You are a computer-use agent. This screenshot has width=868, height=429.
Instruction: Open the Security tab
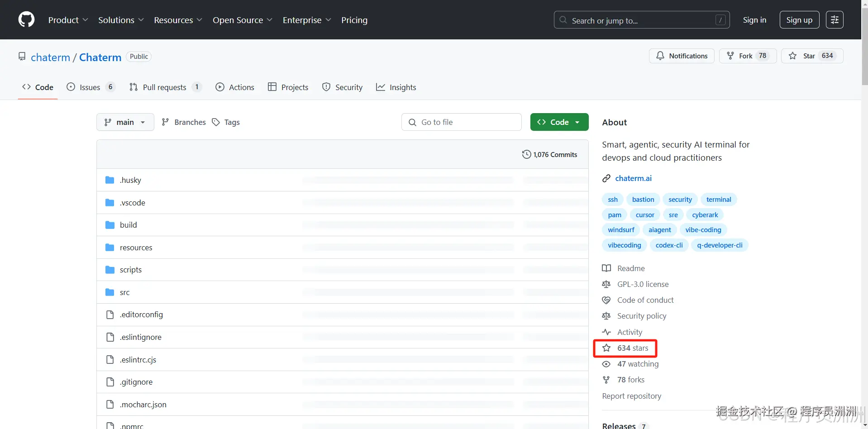342,87
